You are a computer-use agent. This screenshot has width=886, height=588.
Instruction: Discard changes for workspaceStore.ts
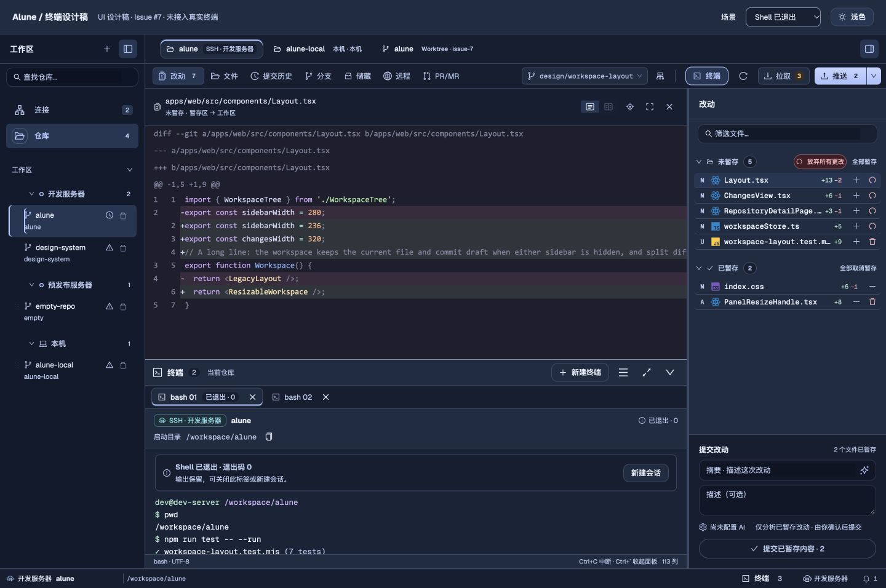872,226
